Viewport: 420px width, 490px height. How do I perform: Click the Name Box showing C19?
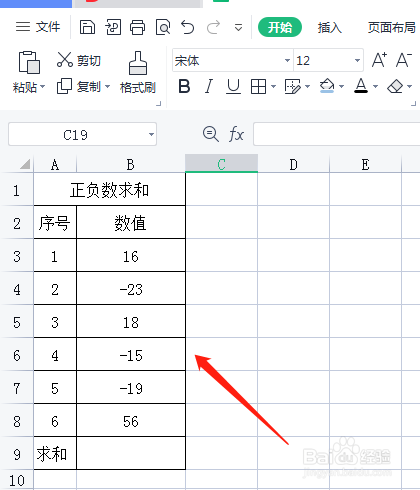click(75, 135)
